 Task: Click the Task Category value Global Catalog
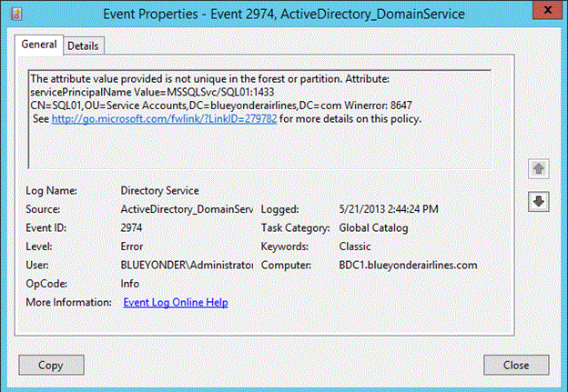pyautogui.click(x=373, y=228)
